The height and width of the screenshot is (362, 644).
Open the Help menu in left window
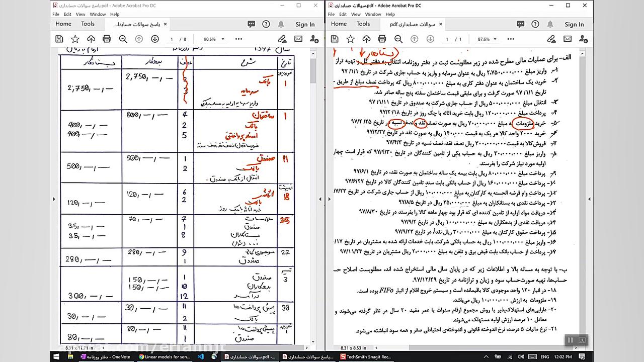tap(115, 14)
